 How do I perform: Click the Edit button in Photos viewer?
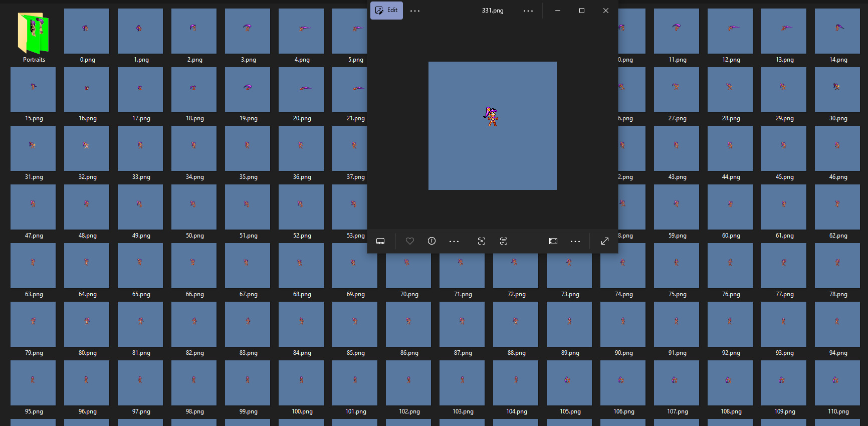[386, 10]
